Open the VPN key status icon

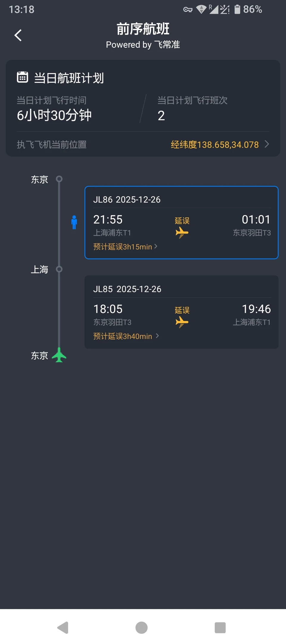coord(188,10)
